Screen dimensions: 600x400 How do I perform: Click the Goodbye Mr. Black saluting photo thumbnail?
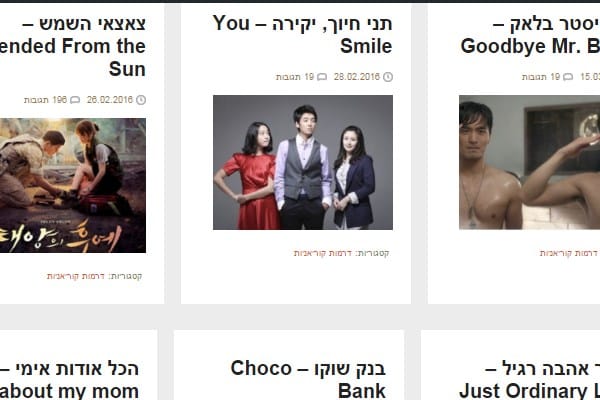[530, 162]
